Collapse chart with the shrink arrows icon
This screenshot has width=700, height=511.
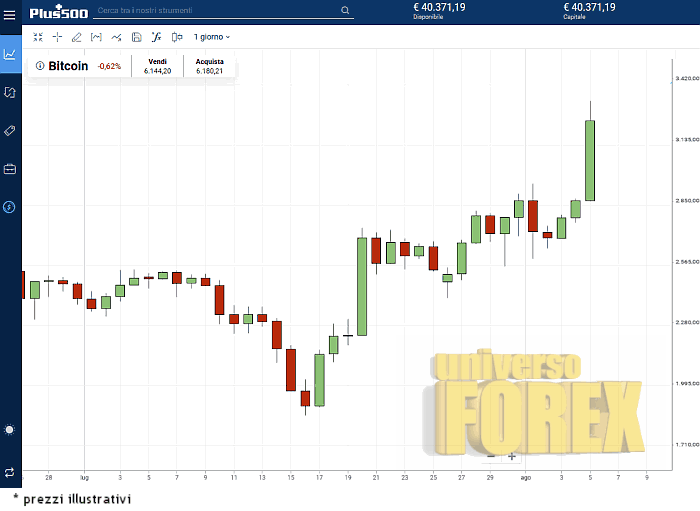(38, 37)
